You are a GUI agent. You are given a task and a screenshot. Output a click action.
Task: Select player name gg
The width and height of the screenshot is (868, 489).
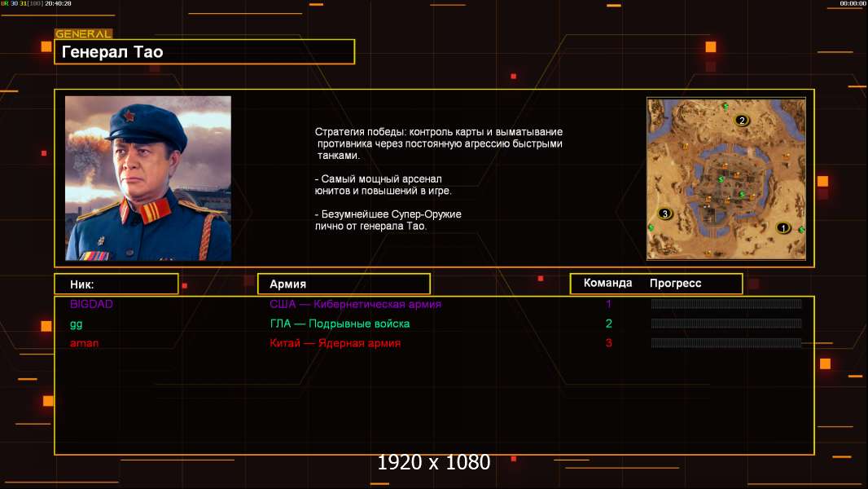(x=76, y=324)
